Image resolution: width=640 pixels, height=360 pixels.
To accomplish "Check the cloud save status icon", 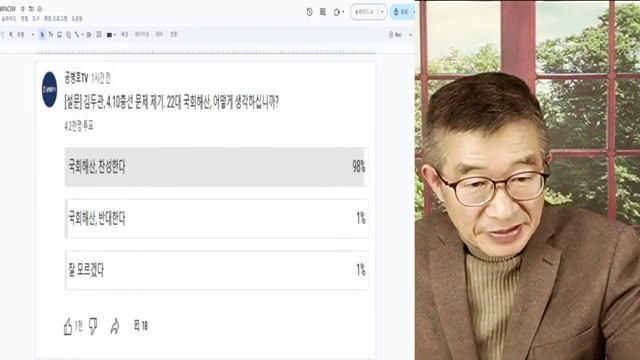I will (x=40, y=9).
